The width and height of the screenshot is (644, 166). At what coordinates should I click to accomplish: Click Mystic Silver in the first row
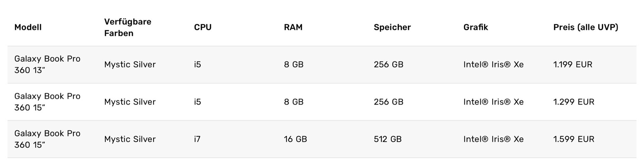click(130, 64)
